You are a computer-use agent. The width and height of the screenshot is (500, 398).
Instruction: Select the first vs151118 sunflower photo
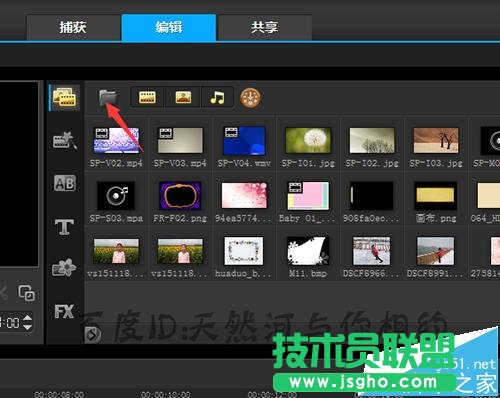click(x=116, y=251)
